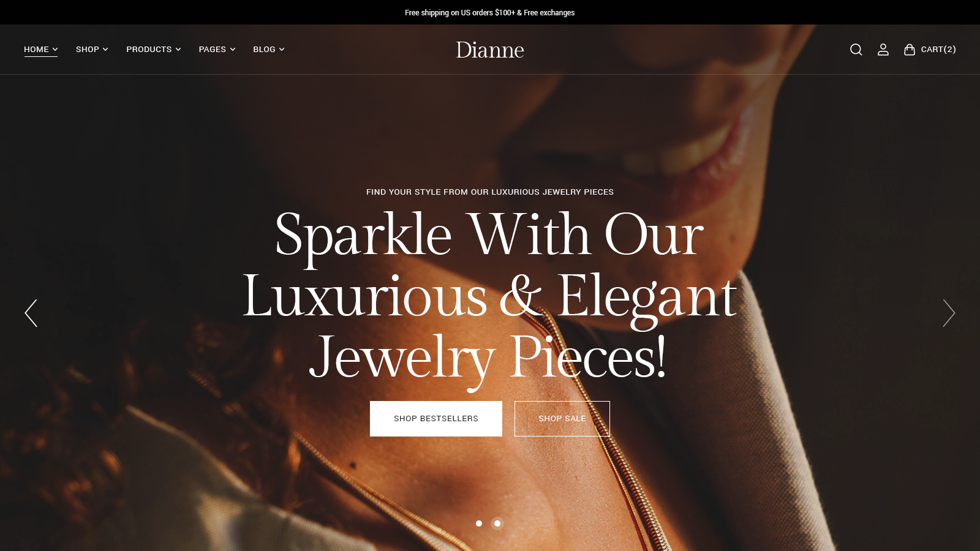This screenshot has width=980, height=551.
Task: Expand the Products dropdown chevron
Action: tap(178, 50)
